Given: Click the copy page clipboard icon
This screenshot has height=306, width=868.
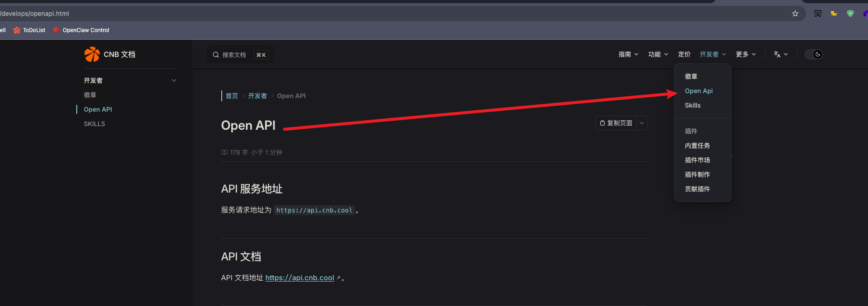Looking at the screenshot, I should [x=602, y=123].
